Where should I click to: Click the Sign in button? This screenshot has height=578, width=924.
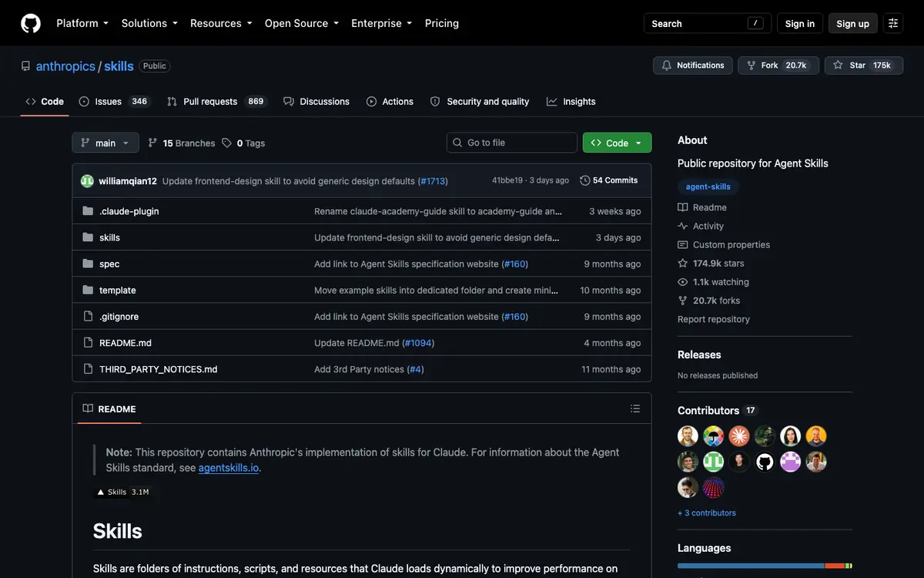(800, 23)
